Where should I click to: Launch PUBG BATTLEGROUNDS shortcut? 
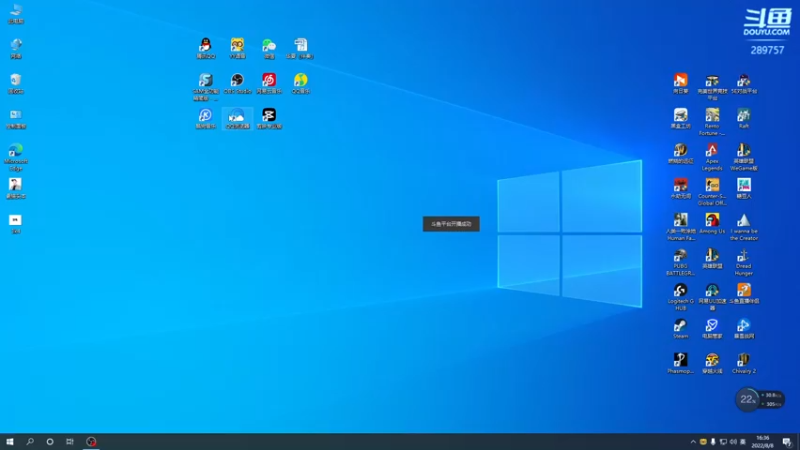(x=680, y=262)
